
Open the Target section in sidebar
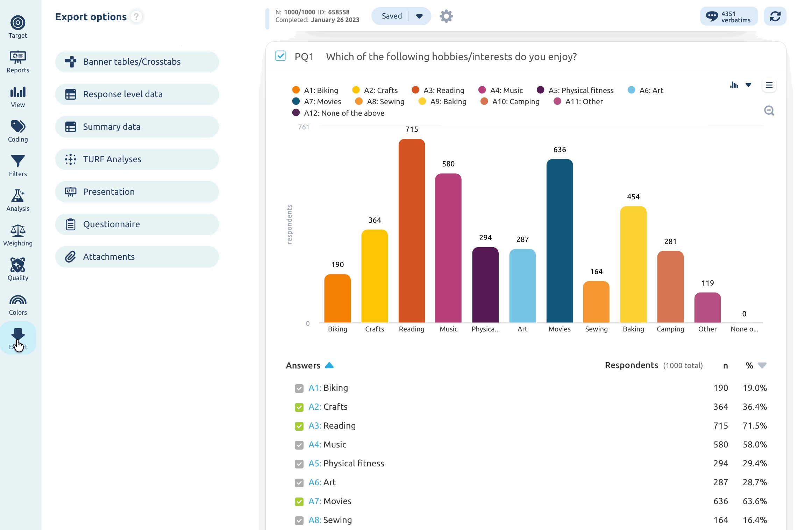[18, 27]
